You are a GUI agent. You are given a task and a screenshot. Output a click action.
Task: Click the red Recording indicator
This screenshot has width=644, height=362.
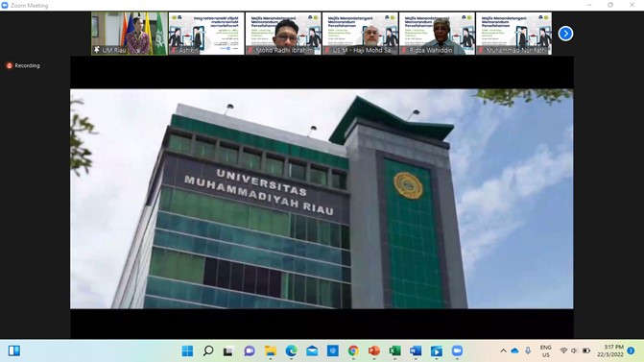click(x=23, y=65)
